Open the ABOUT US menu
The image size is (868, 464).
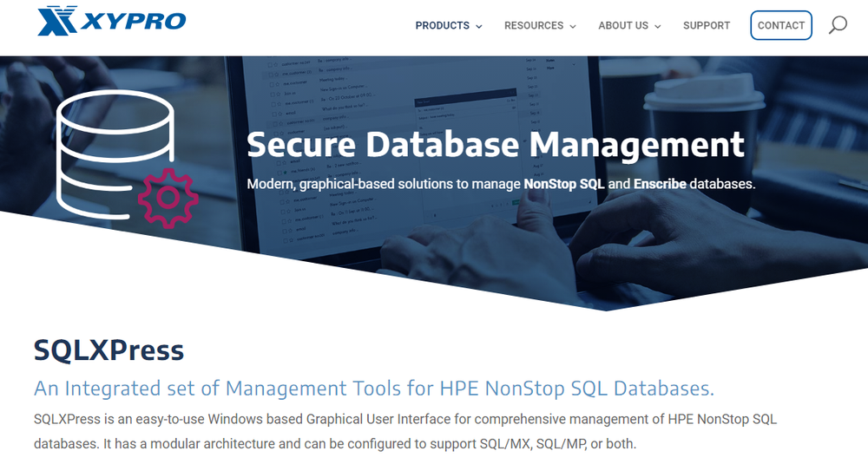622,25
